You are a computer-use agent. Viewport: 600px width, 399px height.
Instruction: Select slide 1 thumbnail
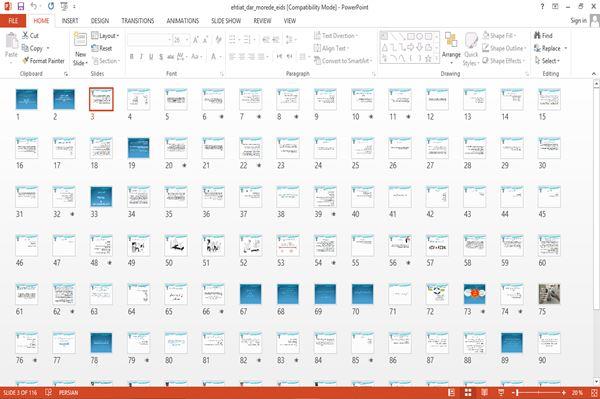tap(26, 99)
